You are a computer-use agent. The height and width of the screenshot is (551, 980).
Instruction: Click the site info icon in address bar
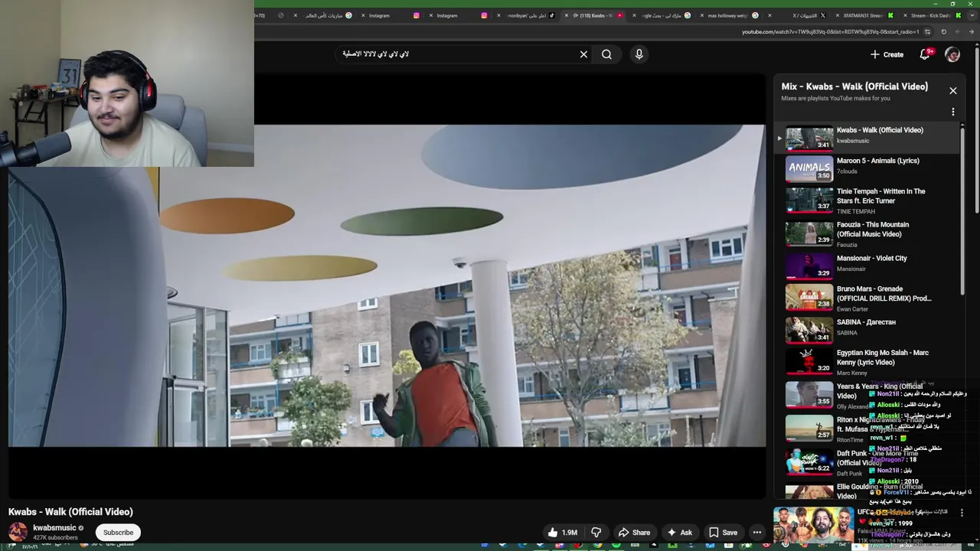pos(927,31)
